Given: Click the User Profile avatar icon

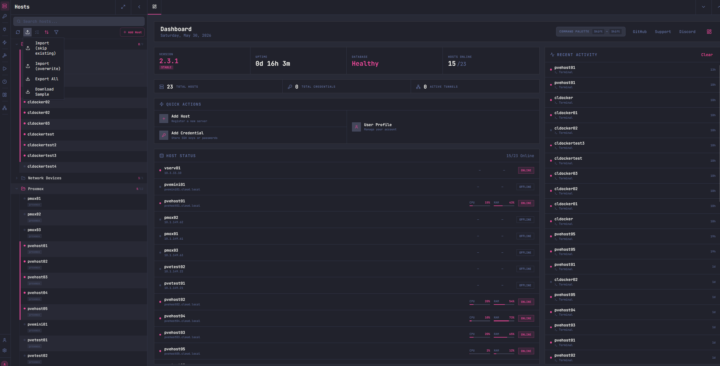Looking at the screenshot, I should tap(356, 127).
